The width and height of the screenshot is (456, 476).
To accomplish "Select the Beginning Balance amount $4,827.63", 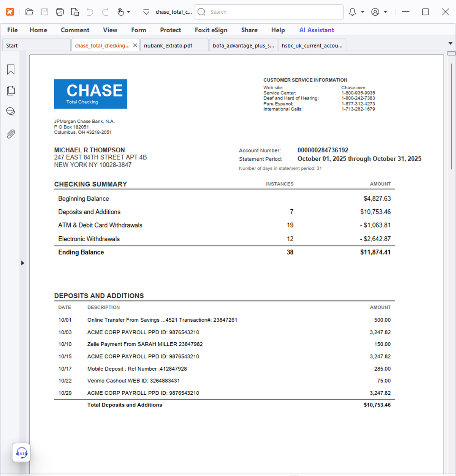I will (377, 198).
